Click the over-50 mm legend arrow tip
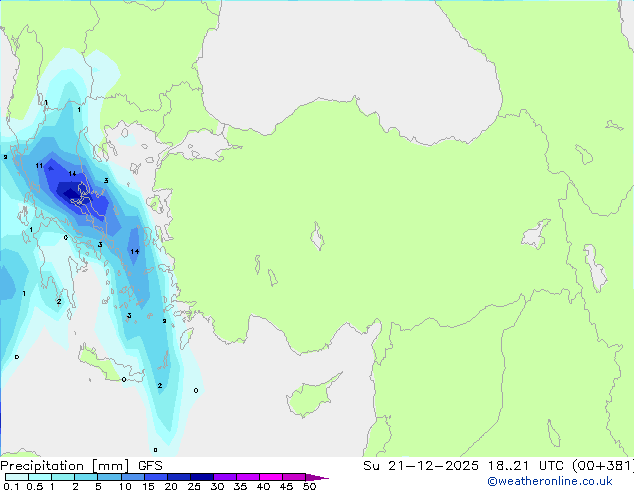 317,477
